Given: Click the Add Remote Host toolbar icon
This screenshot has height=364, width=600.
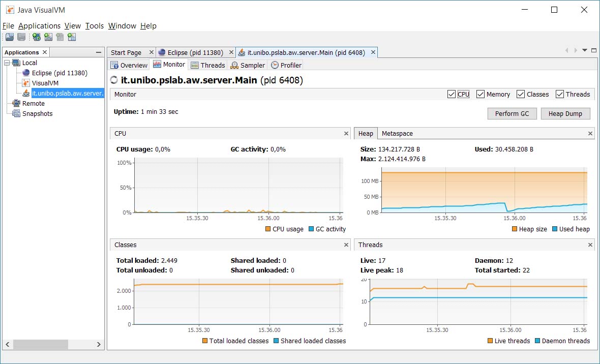Looking at the screenshot, I should click(36, 37).
